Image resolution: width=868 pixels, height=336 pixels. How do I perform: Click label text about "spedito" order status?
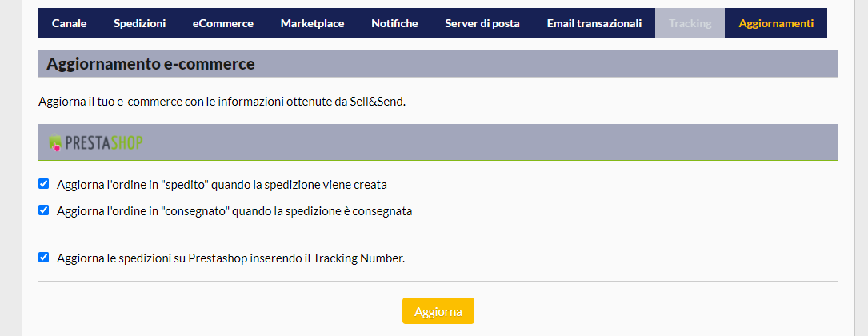point(222,185)
